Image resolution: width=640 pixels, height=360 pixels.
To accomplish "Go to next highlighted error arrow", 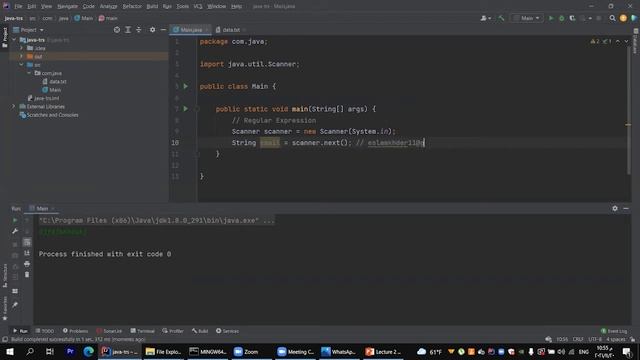I will [x=626, y=41].
